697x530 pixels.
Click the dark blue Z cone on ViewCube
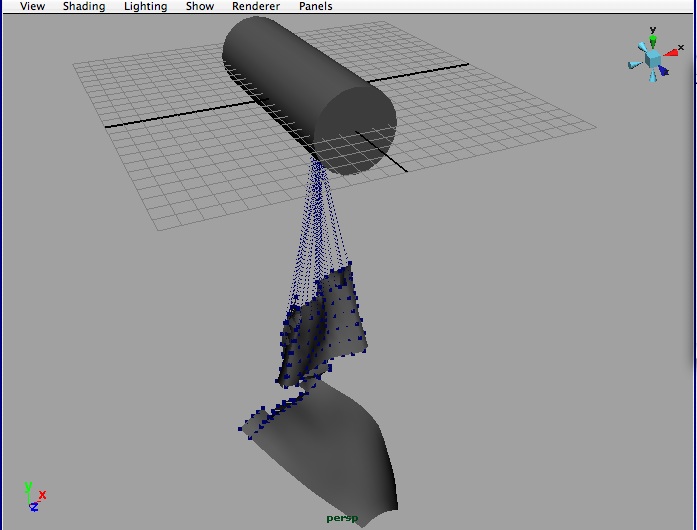pos(663,71)
